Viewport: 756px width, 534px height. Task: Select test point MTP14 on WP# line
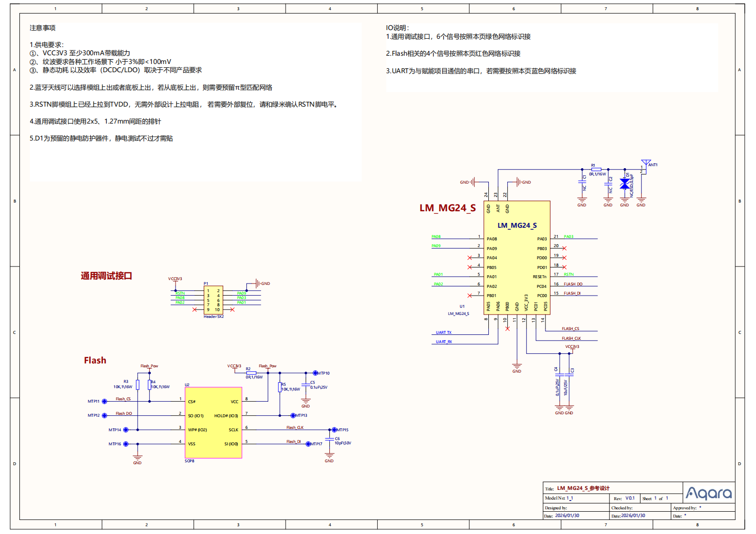tap(126, 430)
